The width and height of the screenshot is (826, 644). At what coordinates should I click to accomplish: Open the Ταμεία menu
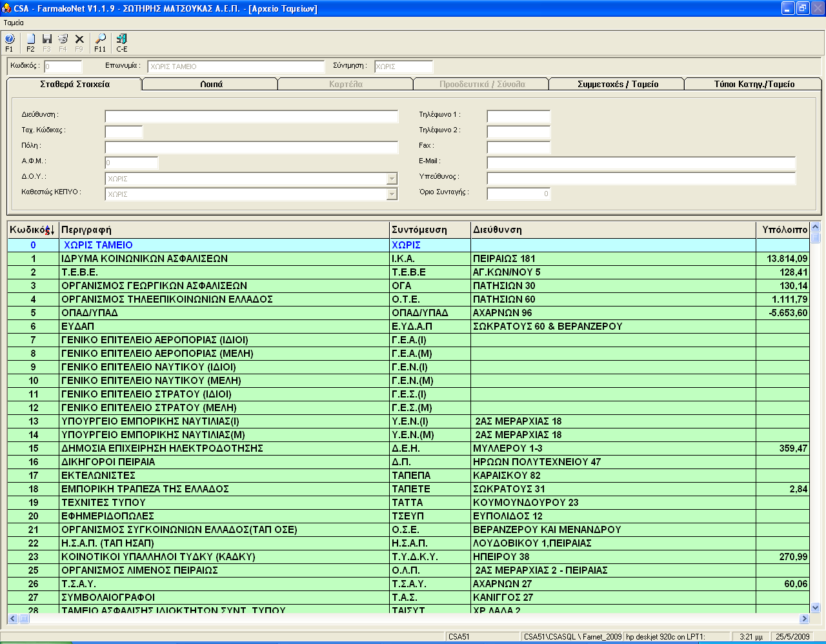click(14, 23)
